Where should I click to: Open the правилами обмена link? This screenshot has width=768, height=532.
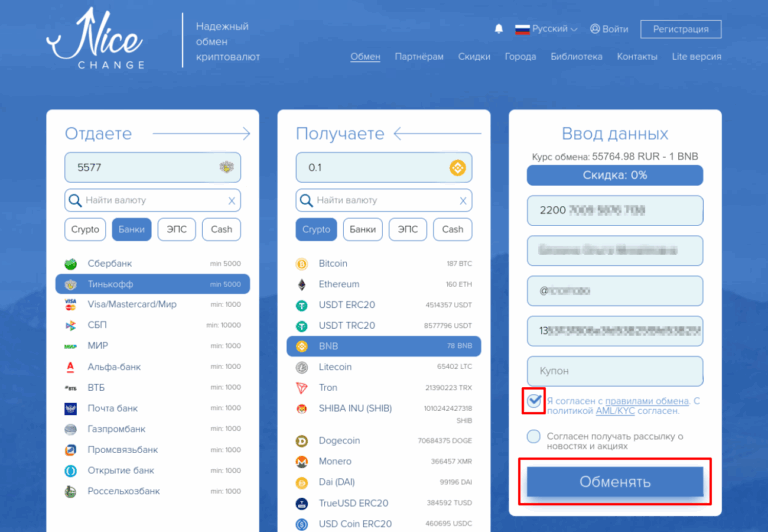click(647, 401)
